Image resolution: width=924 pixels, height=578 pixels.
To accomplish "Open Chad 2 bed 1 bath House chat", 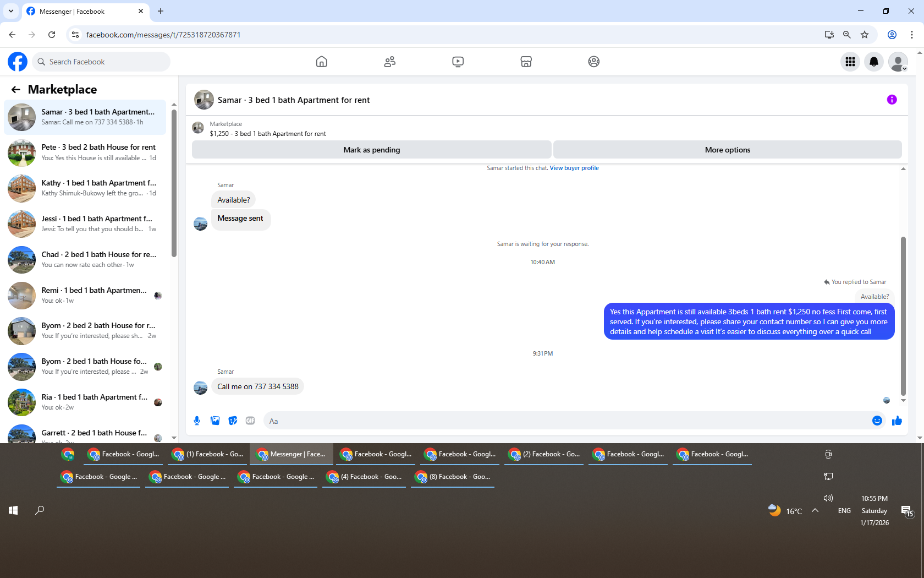I will coord(85,260).
